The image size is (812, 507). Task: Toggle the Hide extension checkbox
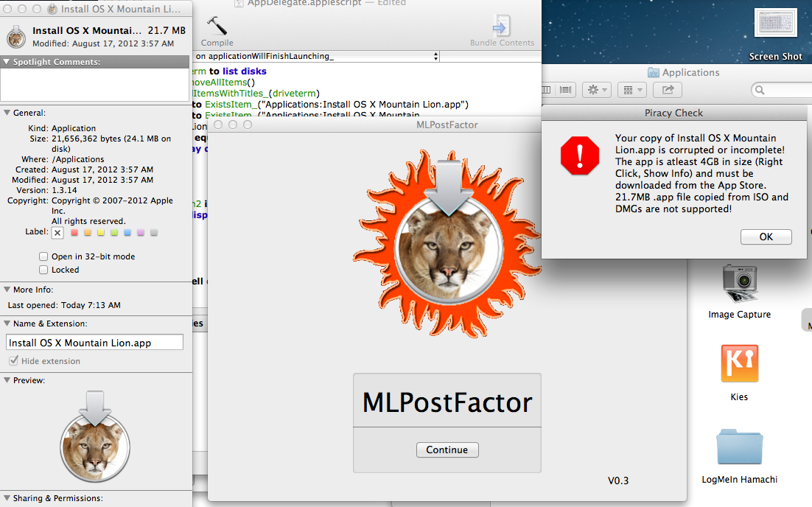point(13,360)
